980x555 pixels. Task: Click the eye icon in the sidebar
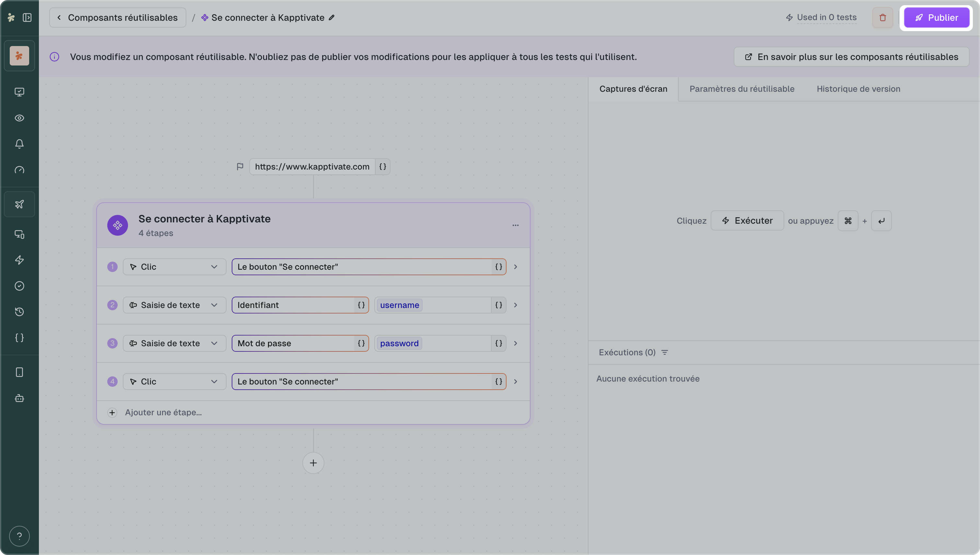(x=19, y=118)
